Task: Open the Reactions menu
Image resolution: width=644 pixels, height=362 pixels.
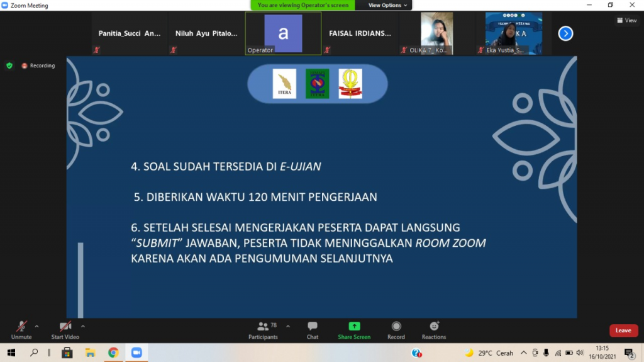Action: pyautogui.click(x=434, y=326)
